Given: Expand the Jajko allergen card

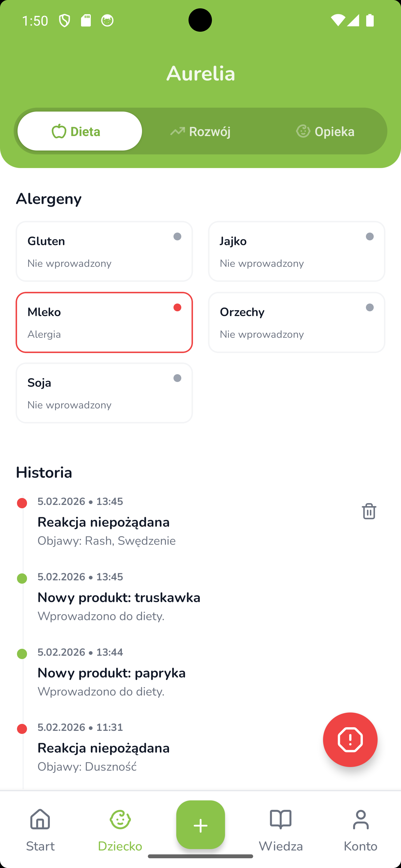Looking at the screenshot, I should point(297,251).
